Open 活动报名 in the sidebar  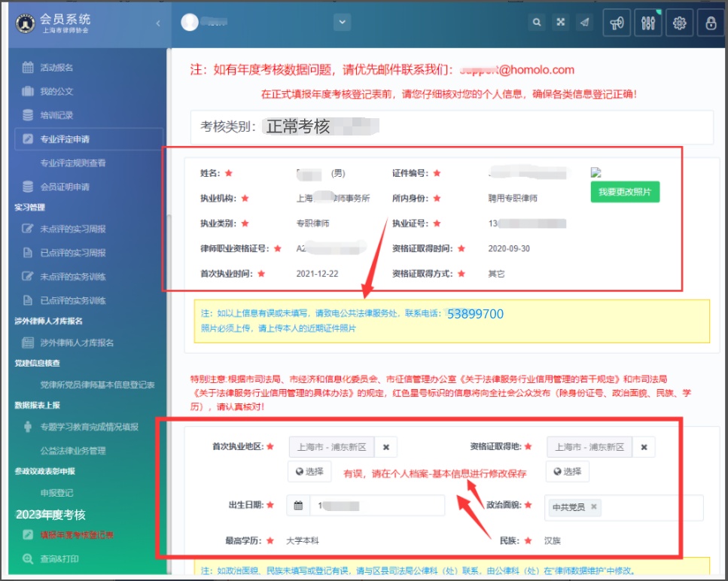(57, 68)
